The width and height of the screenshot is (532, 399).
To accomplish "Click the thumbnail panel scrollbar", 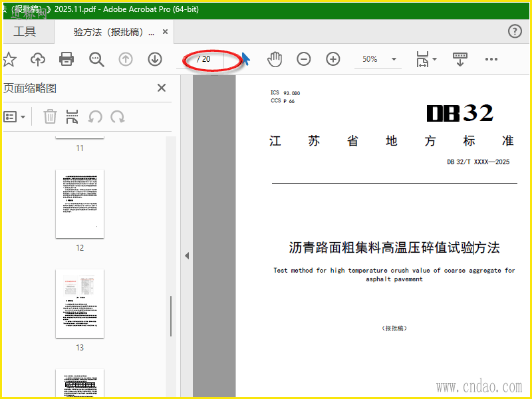I will pos(171,316).
